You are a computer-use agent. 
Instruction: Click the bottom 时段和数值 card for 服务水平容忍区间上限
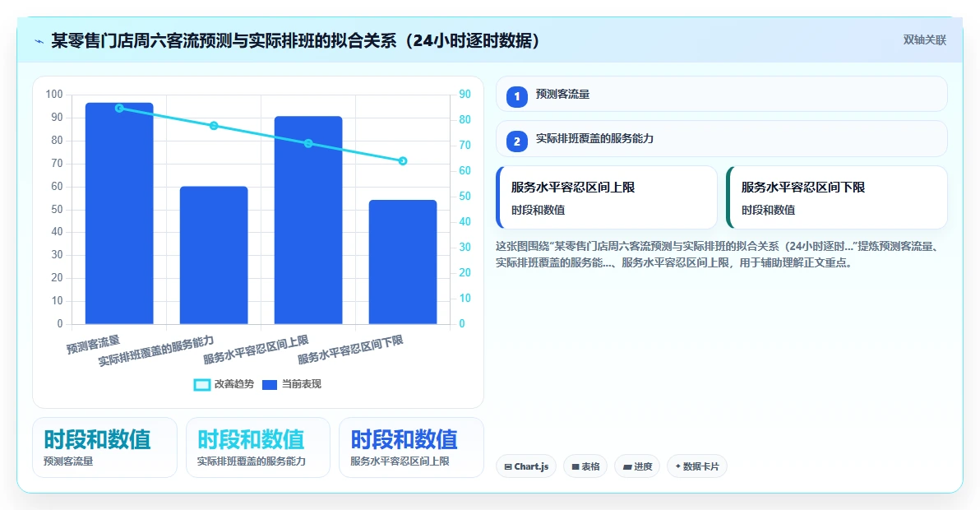411,447
